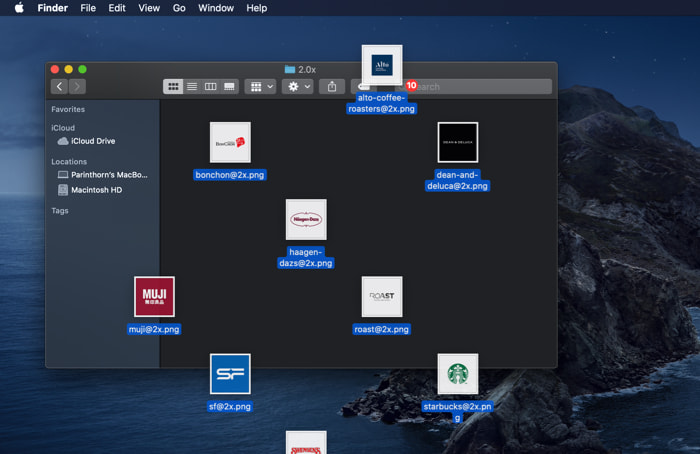Open the gear action menu dropdown
This screenshot has height=454, width=700.
(x=298, y=87)
